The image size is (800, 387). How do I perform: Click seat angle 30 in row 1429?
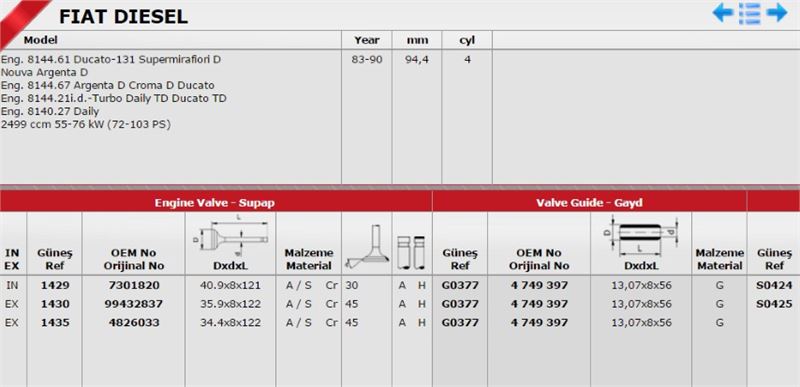(x=352, y=285)
